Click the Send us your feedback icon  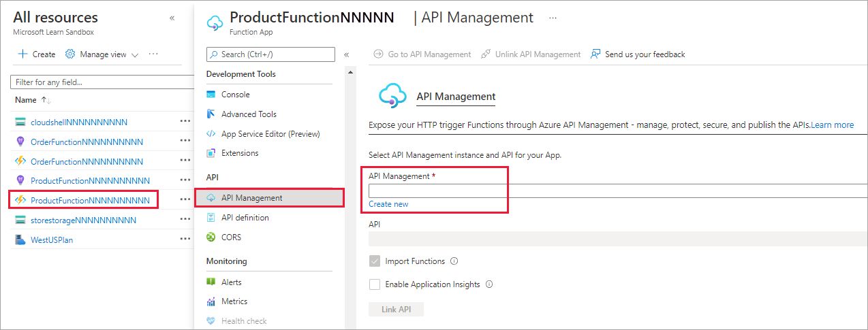(x=596, y=54)
